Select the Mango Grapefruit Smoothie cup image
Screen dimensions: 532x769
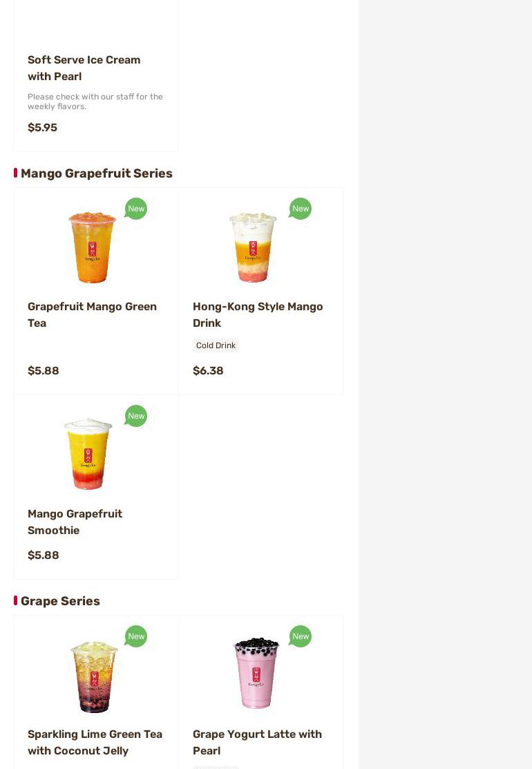(88, 453)
